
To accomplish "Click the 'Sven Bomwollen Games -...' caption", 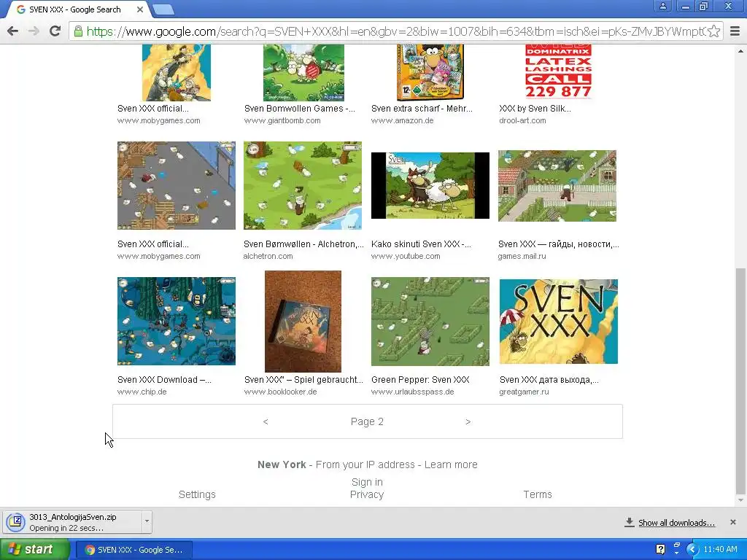I will 300,109.
